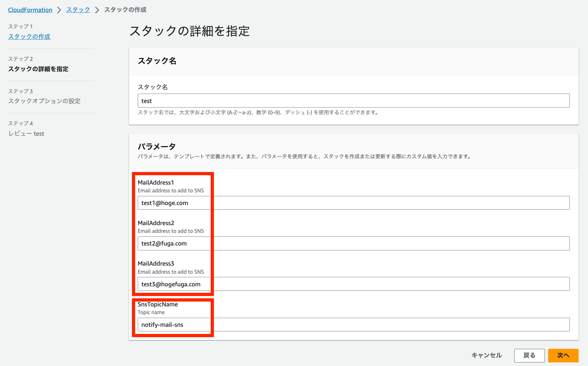
Task: Select the SnsTopicName topic name field
Action: 353,324
